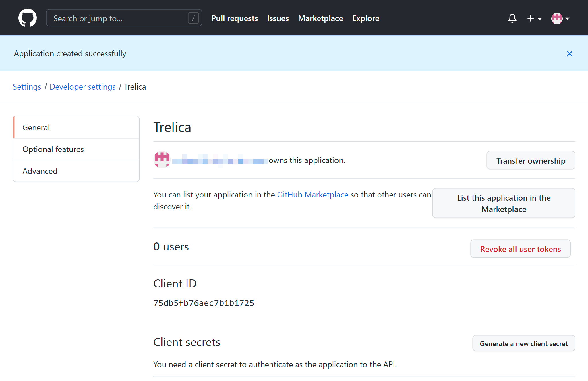Viewport: 588px width, 381px height.
Task: Click Generate a new client secret
Action: [524, 343]
